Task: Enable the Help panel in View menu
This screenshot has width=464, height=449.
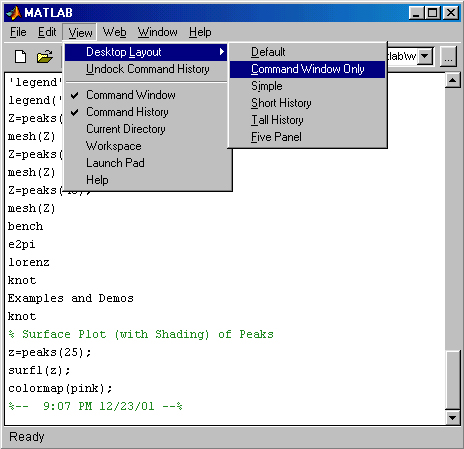Action: pyautogui.click(x=146, y=180)
